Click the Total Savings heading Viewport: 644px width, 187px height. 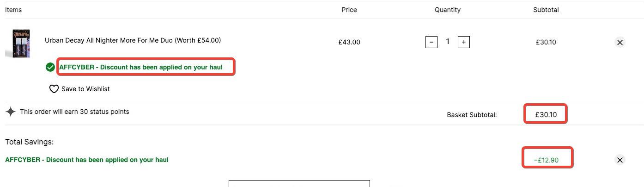[x=29, y=142]
